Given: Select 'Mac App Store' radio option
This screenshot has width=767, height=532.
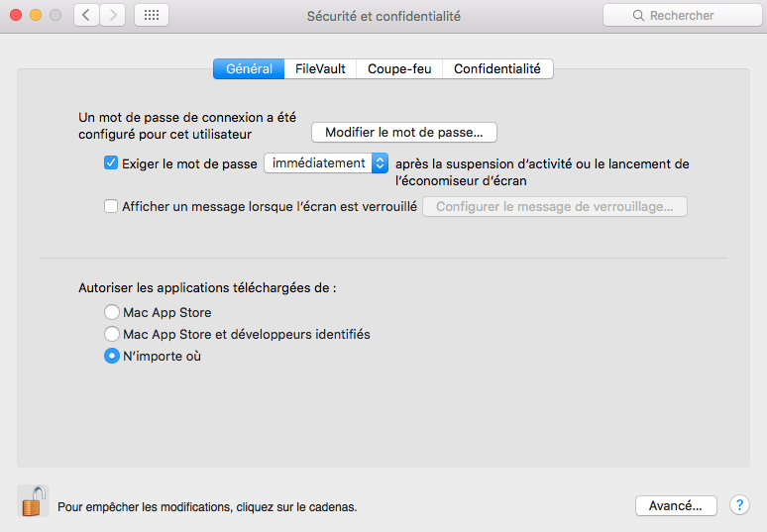Looking at the screenshot, I should [112, 312].
